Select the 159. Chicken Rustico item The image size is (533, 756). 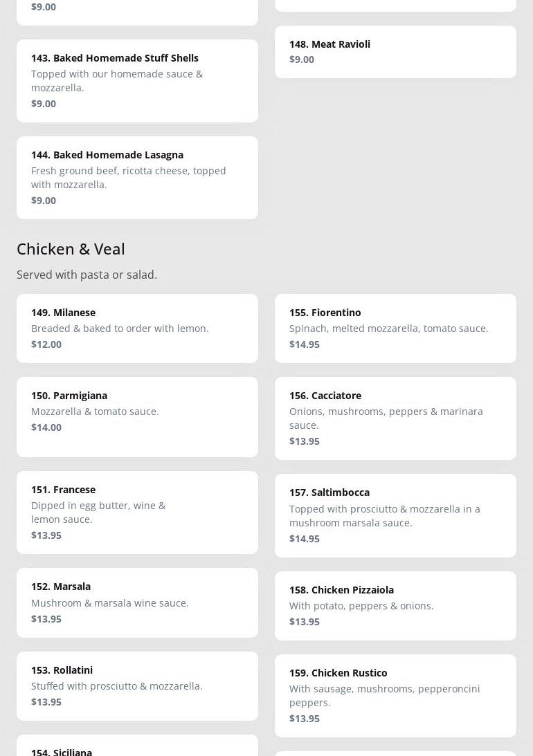point(395,695)
